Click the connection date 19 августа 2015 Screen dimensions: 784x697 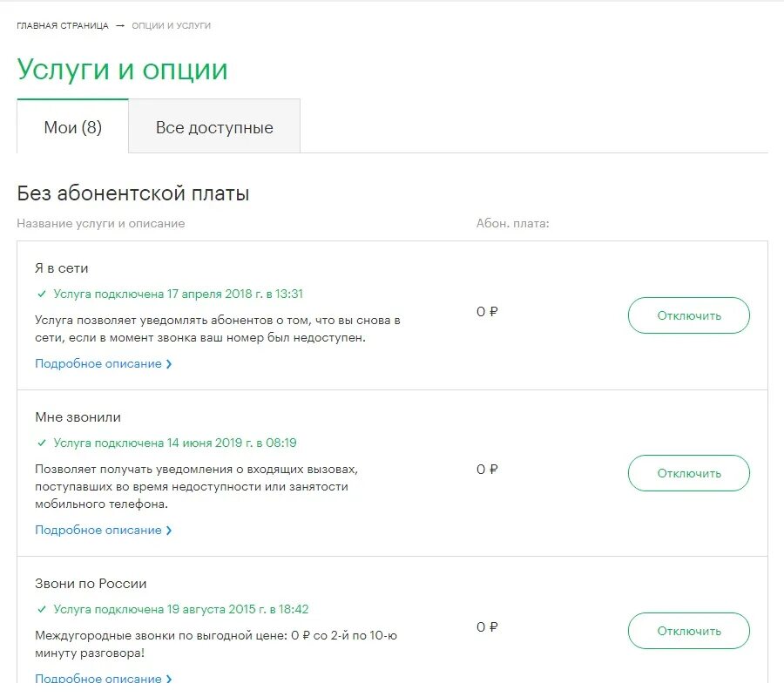click(x=212, y=610)
